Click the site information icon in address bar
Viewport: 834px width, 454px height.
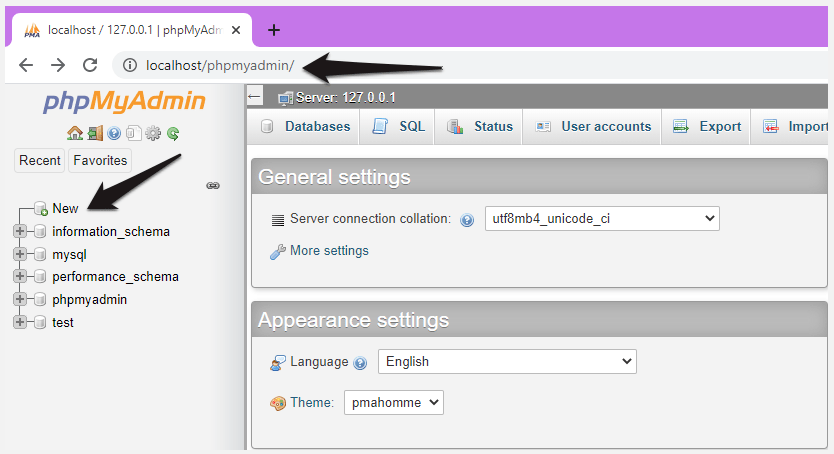129,65
